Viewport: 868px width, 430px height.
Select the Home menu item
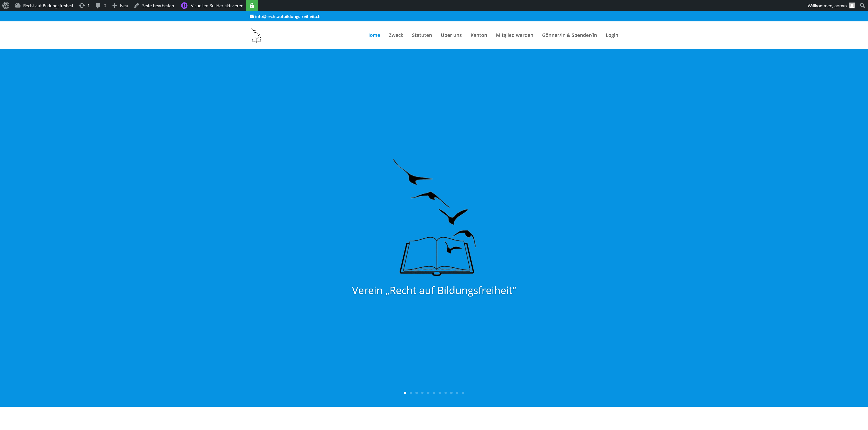[x=373, y=35]
